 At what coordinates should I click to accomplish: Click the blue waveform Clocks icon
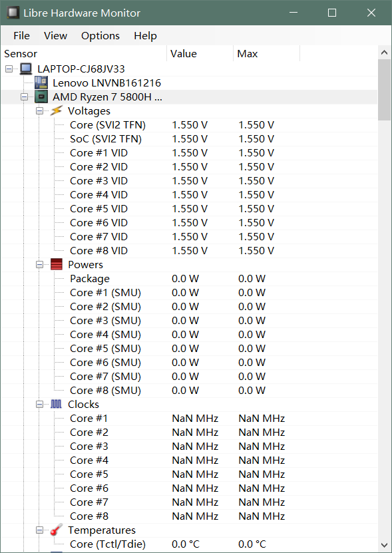point(57,404)
